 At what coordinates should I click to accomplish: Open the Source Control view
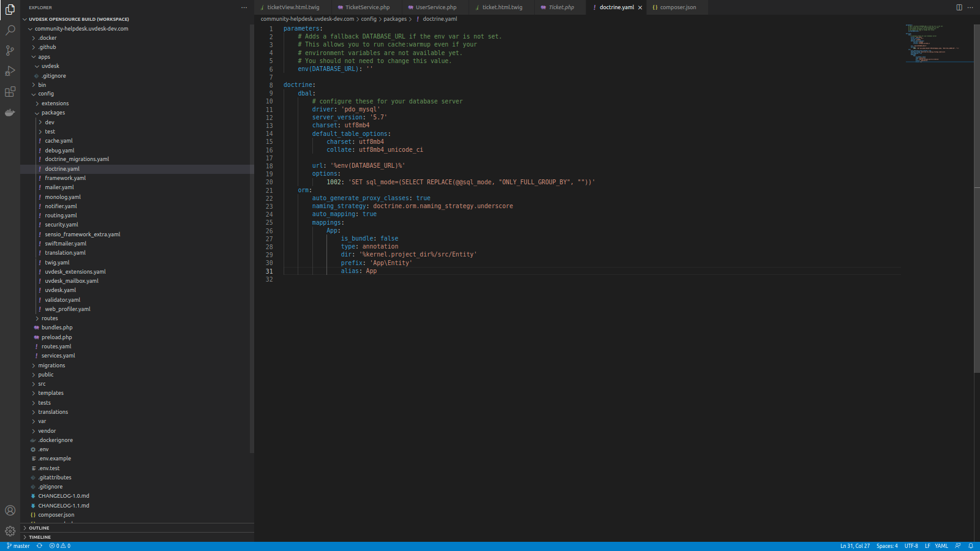[10, 51]
